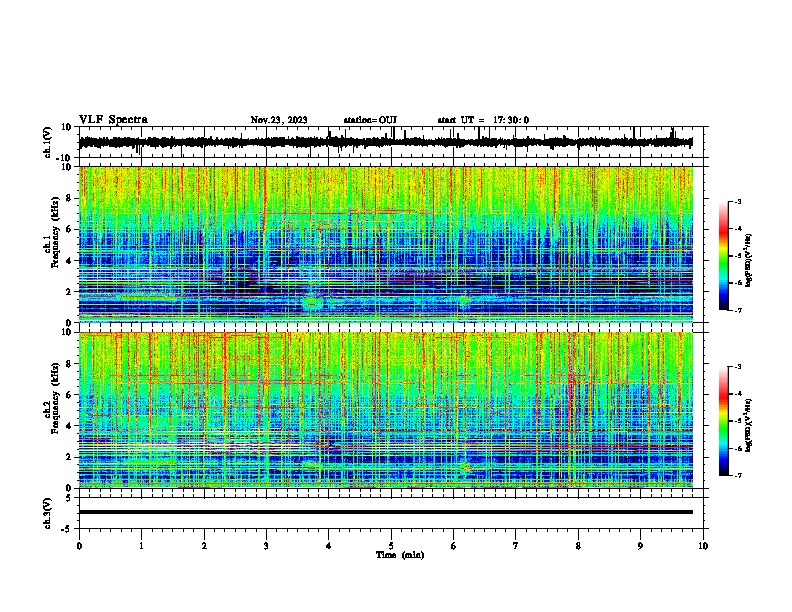Click the 4 kHz tick on ch.1 frequency axis
The height and width of the screenshot is (612, 792).
(x=69, y=261)
